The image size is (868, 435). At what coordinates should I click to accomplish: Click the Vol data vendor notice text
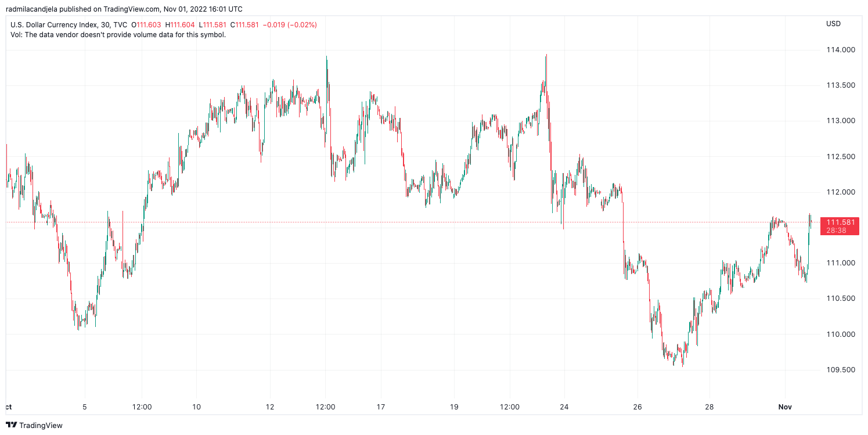(118, 35)
